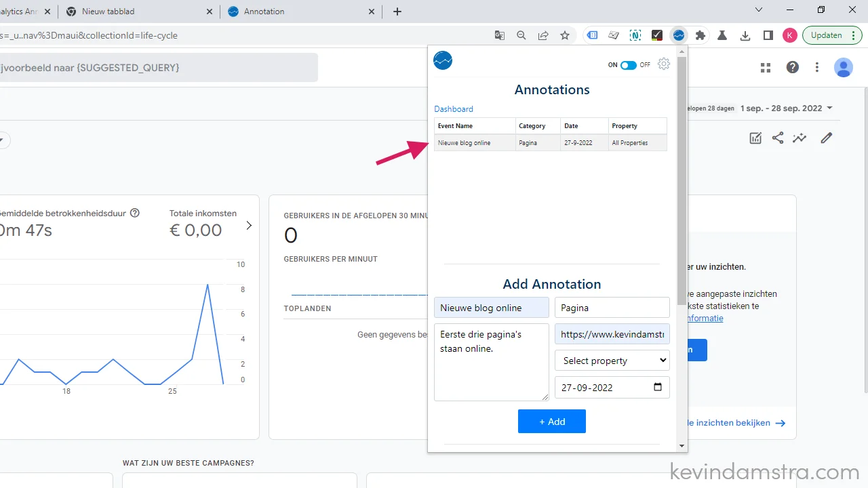Image resolution: width=868 pixels, height=488 pixels.
Task: Open Chrome downloads icon
Action: coord(745,35)
